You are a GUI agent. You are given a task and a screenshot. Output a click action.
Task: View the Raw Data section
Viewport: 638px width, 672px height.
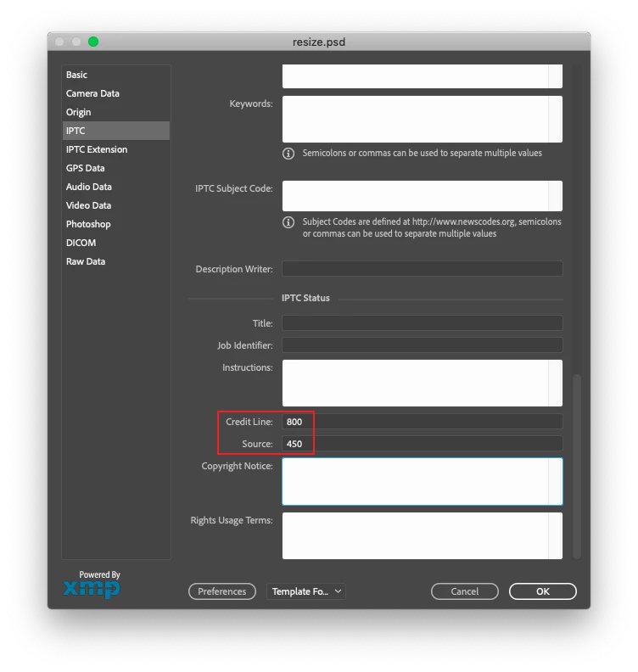pyautogui.click(x=115, y=261)
